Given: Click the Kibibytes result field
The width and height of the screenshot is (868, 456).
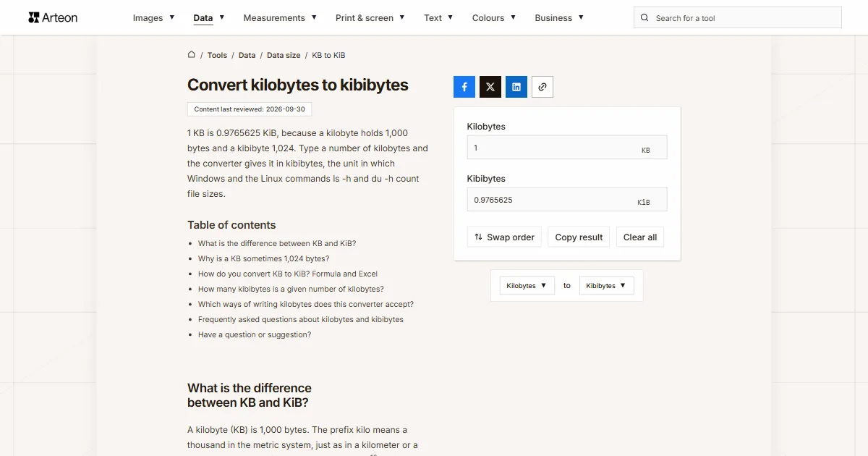Looking at the screenshot, I should [567, 200].
